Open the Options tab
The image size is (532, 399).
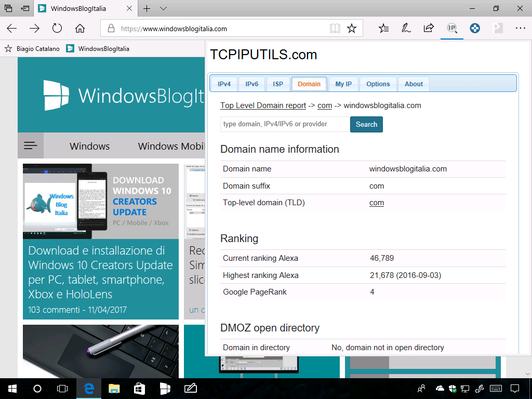coord(378,84)
